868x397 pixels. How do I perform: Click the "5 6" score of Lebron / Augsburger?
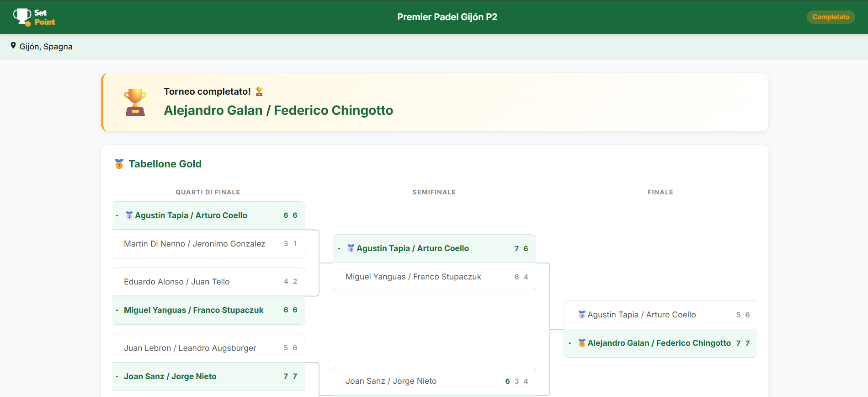tap(290, 348)
